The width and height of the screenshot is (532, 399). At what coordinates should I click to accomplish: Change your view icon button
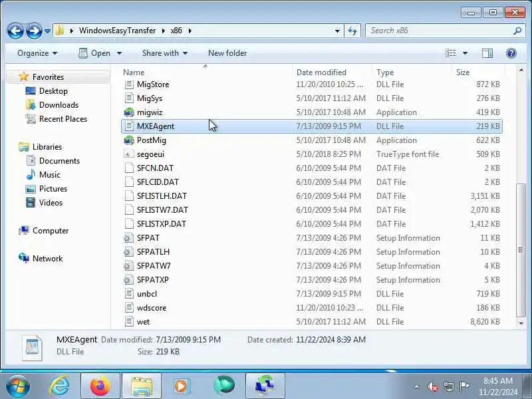pos(451,53)
